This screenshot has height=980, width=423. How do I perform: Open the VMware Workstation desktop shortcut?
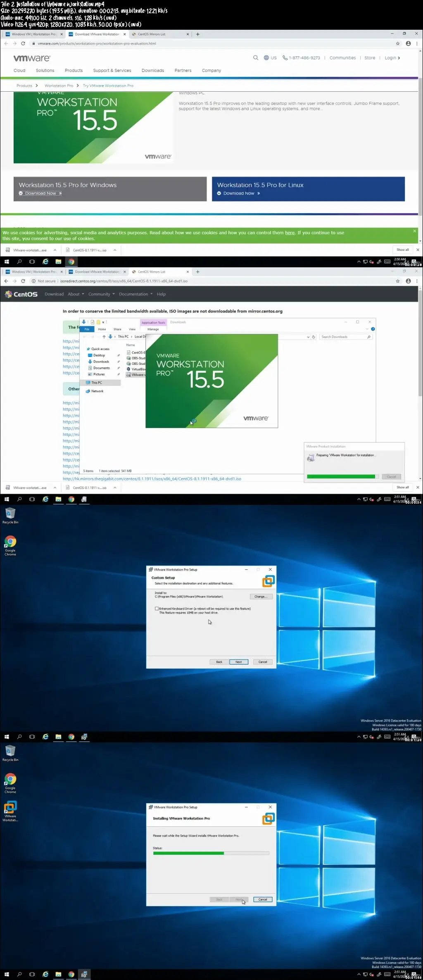(10, 811)
